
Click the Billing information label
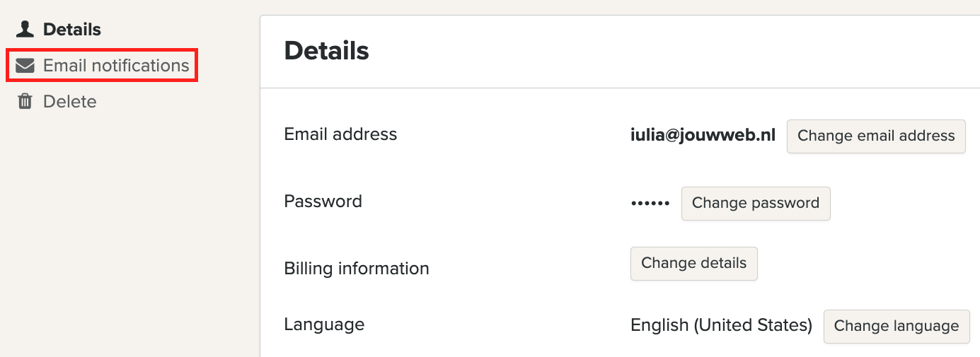click(357, 269)
